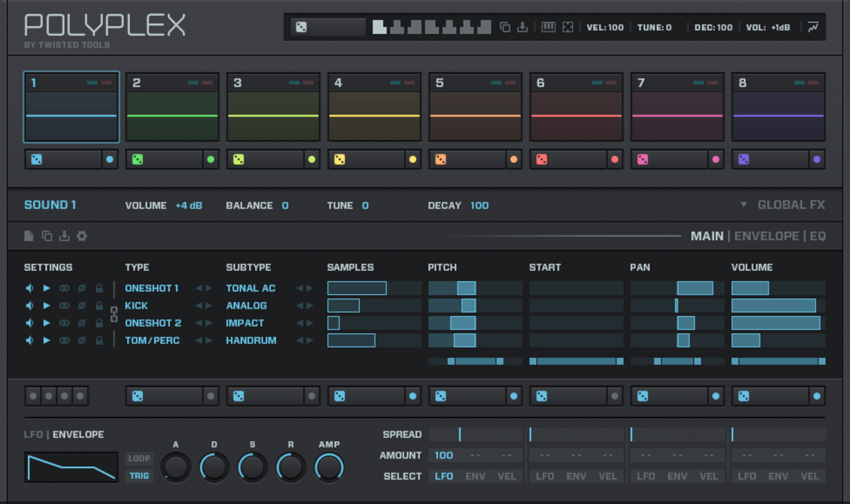Click the graph icon beside VOL +1dB
This screenshot has height=504, width=850.
[813, 27]
